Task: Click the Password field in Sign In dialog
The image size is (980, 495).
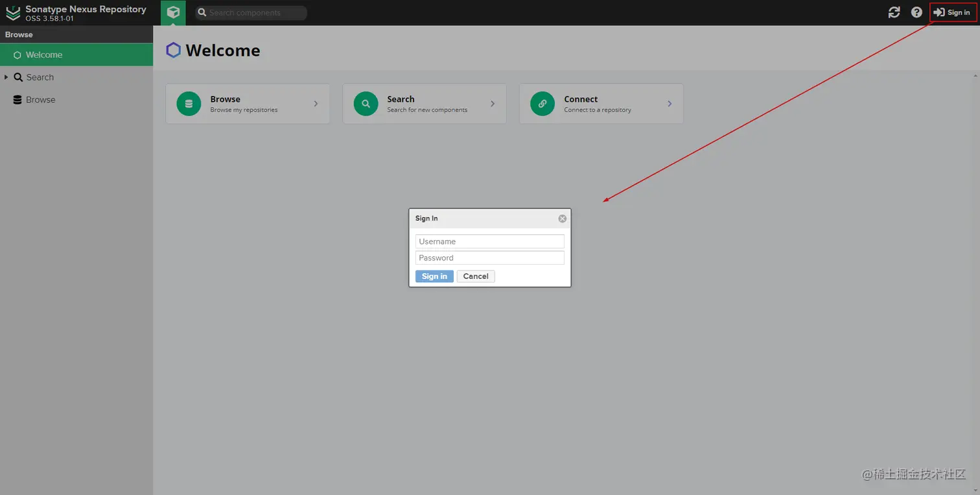Action: [490, 258]
